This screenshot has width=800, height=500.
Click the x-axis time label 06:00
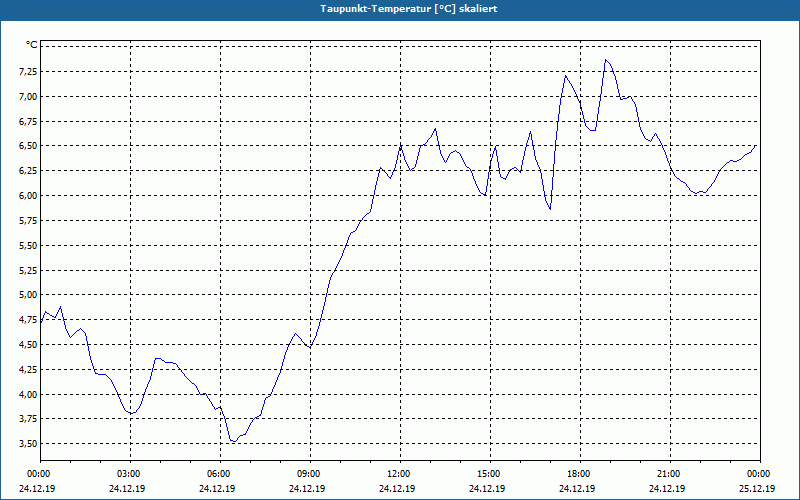pyautogui.click(x=220, y=474)
